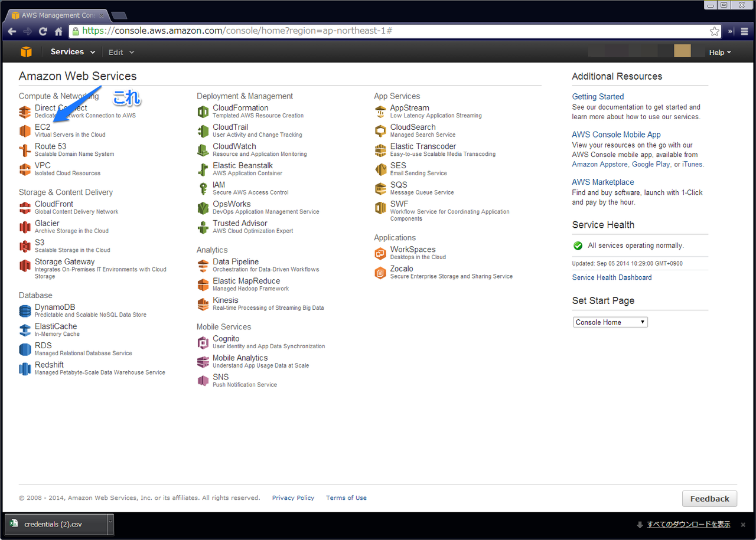
Task: Open the CloudSearch icon
Action: pyautogui.click(x=380, y=131)
